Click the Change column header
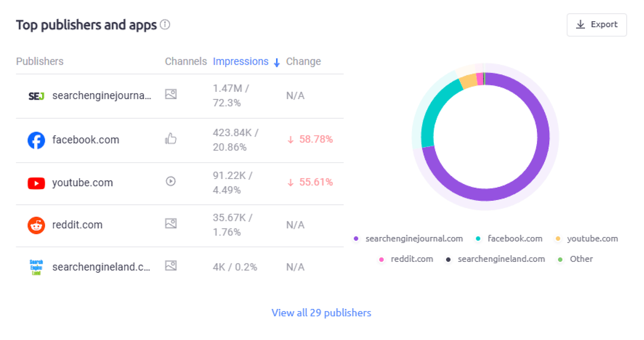 click(303, 62)
